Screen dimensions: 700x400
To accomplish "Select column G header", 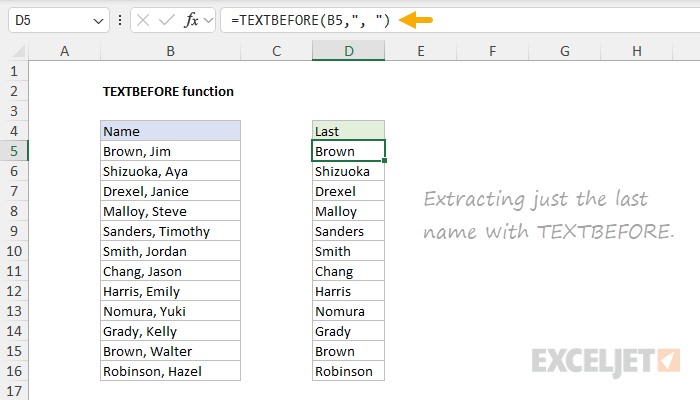I will tap(565, 51).
